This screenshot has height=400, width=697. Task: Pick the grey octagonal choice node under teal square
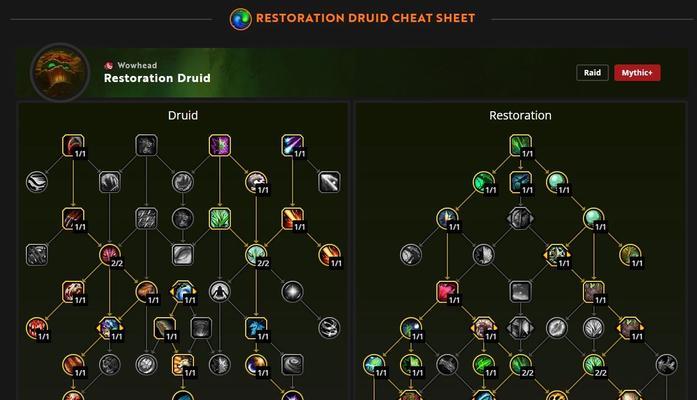click(x=521, y=219)
